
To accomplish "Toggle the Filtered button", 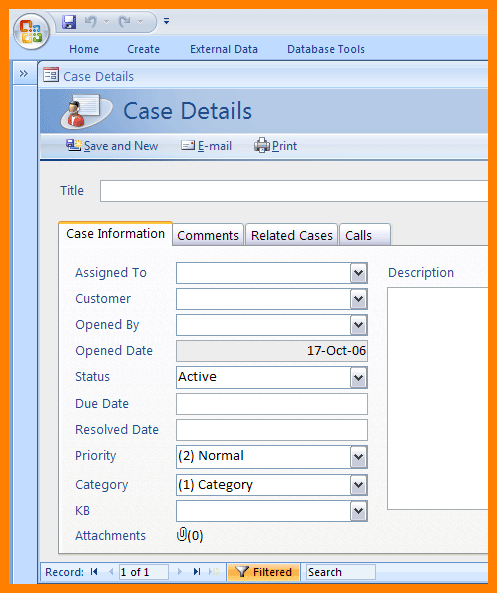I will click(x=263, y=572).
